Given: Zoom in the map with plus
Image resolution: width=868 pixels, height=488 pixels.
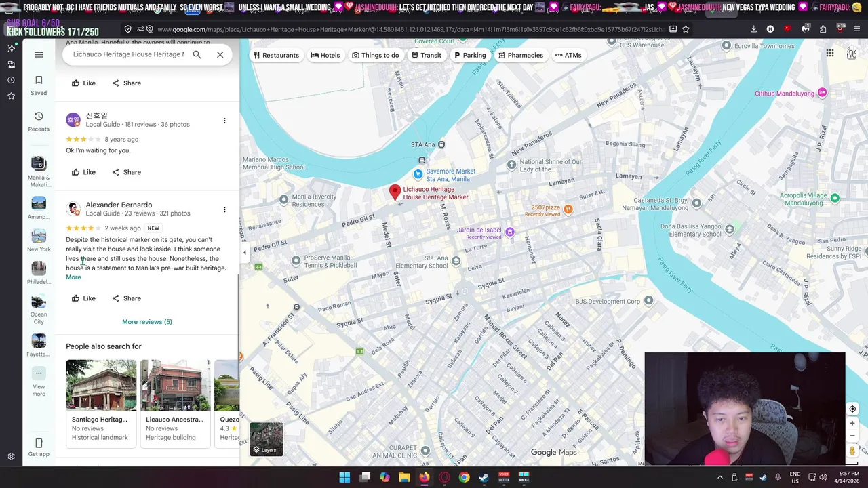Looking at the screenshot, I should 852,423.
